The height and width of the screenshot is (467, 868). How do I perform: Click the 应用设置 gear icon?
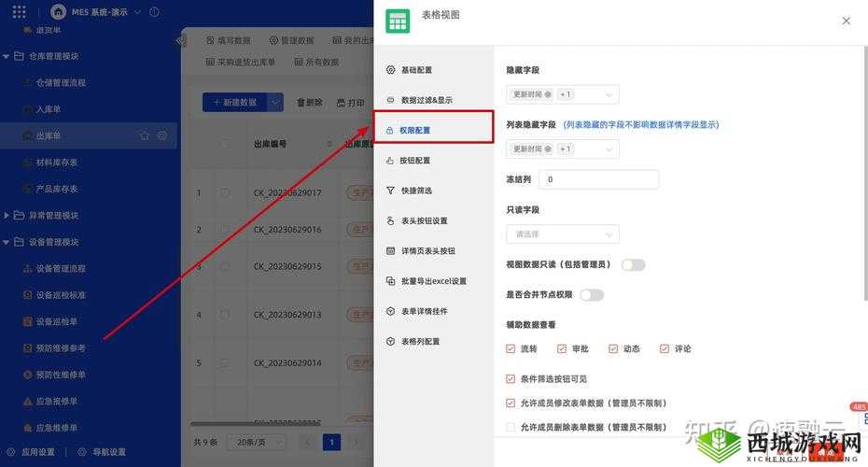point(11,452)
